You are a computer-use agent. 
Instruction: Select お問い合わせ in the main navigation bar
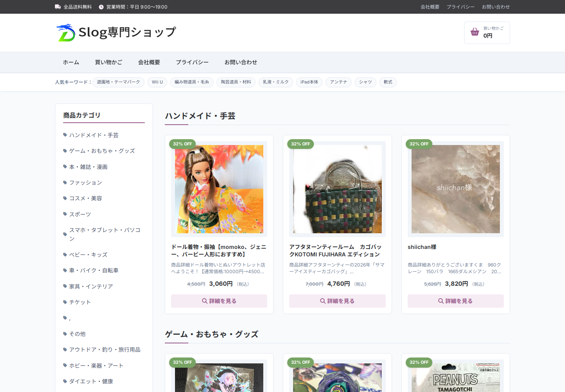241,62
